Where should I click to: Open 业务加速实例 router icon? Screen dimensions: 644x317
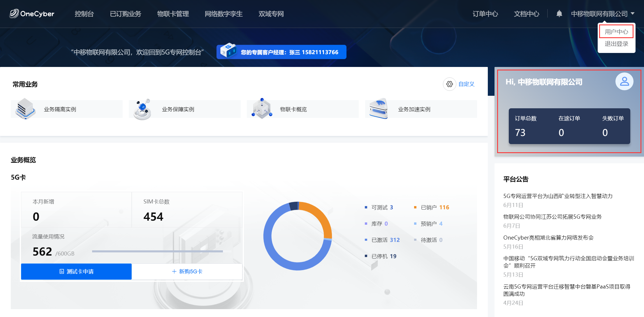coord(379,109)
